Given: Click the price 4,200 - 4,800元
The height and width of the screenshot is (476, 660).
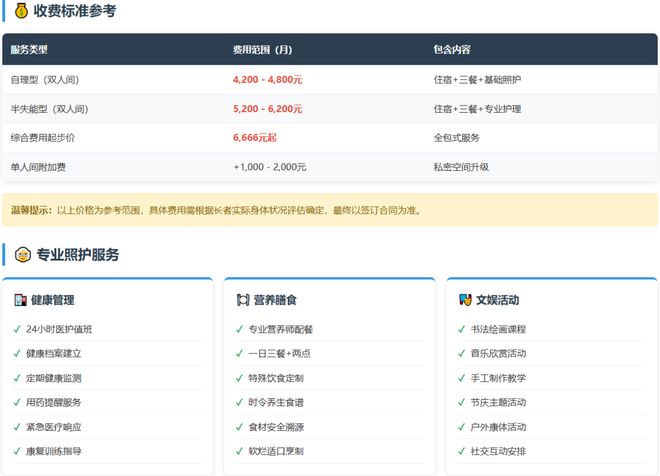Looking at the screenshot, I should click(x=268, y=80).
